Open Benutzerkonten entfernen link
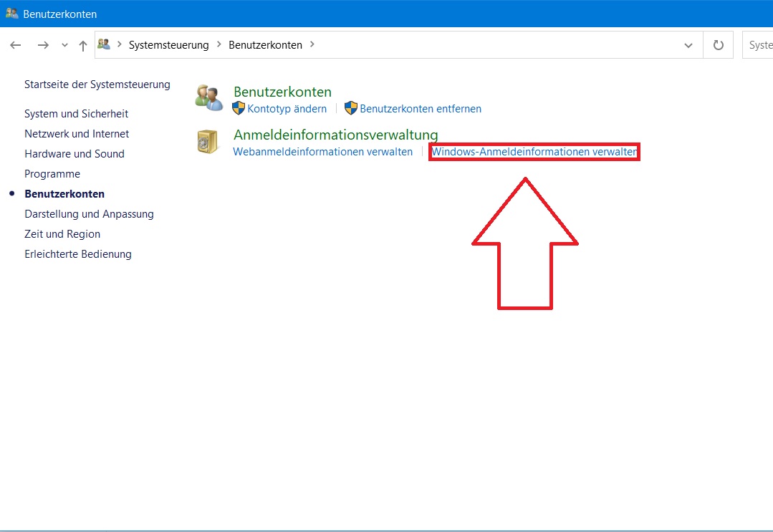Image resolution: width=773 pixels, height=532 pixels. click(421, 109)
